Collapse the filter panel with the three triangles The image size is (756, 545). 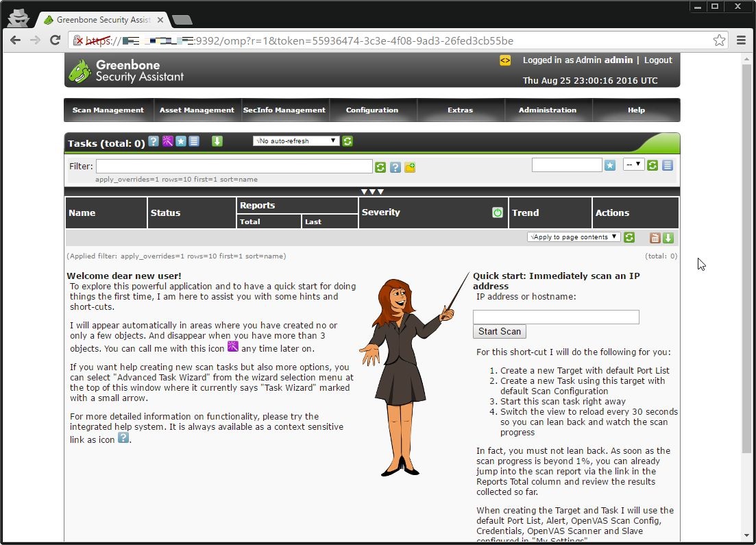point(372,191)
